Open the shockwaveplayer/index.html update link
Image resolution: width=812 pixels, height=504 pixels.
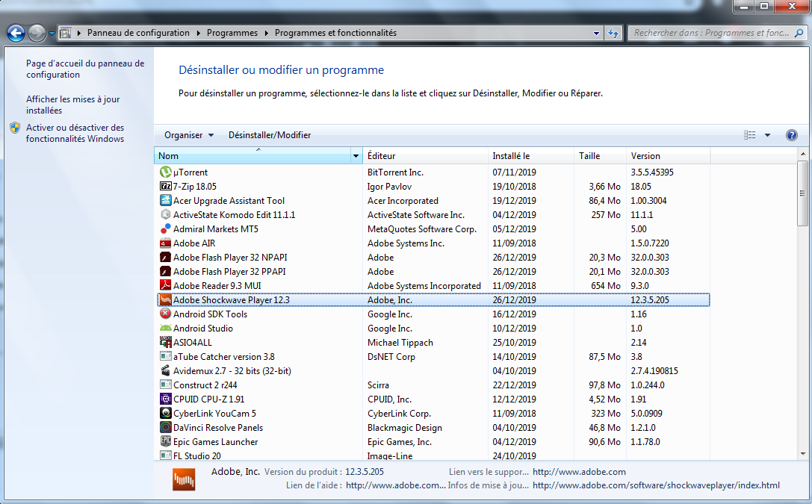[x=656, y=485]
